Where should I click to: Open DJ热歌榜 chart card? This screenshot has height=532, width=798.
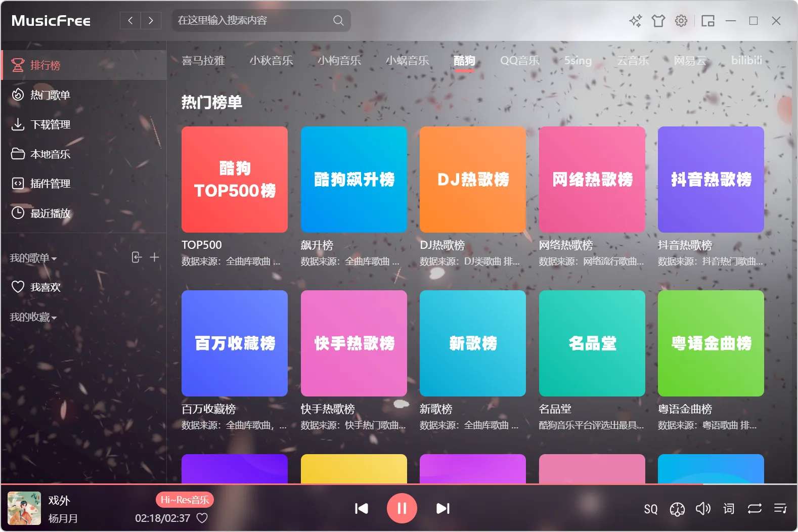tap(473, 180)
